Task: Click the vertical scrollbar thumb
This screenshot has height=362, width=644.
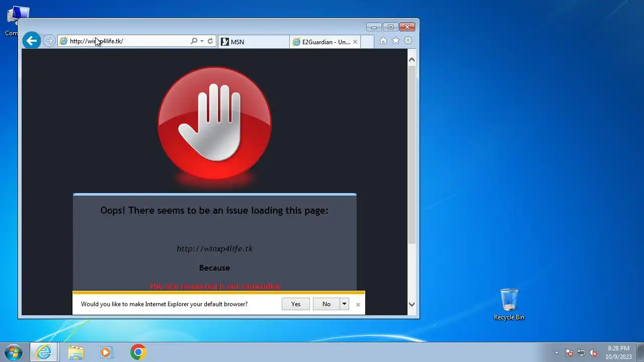Action: pyautogui.click(x=412, y=155)
